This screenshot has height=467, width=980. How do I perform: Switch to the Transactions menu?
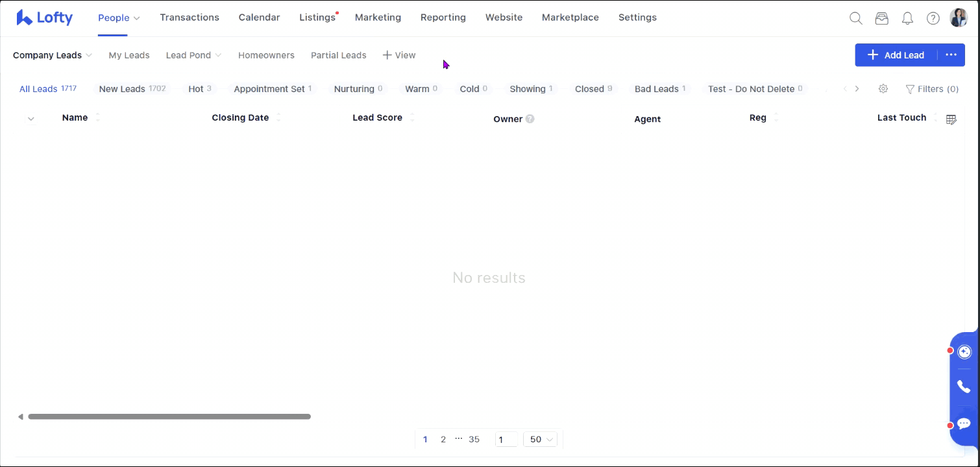coord(190,18)
